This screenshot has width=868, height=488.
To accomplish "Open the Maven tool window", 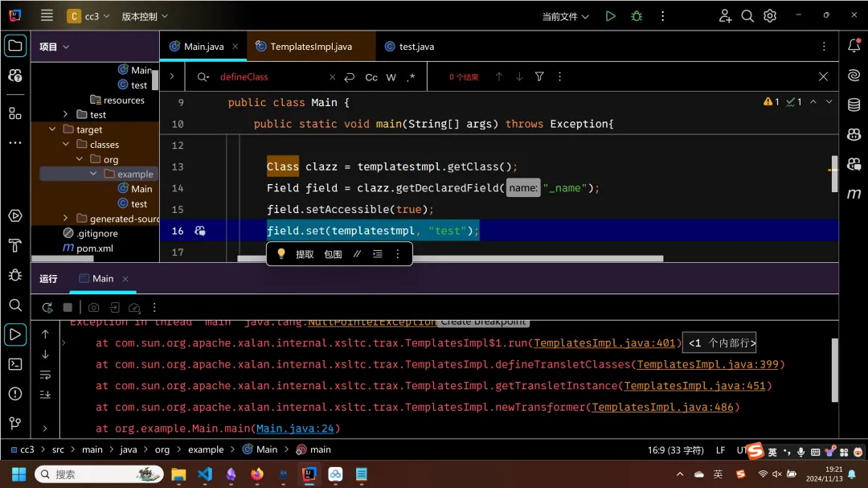I will click(x=854, y=193).
